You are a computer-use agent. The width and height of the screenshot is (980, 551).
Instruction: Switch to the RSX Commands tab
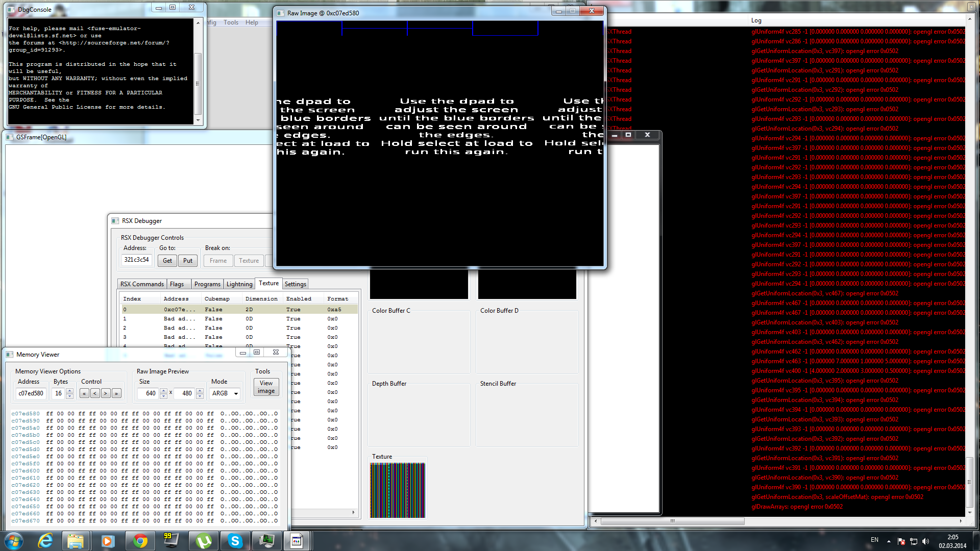[142, 284]
